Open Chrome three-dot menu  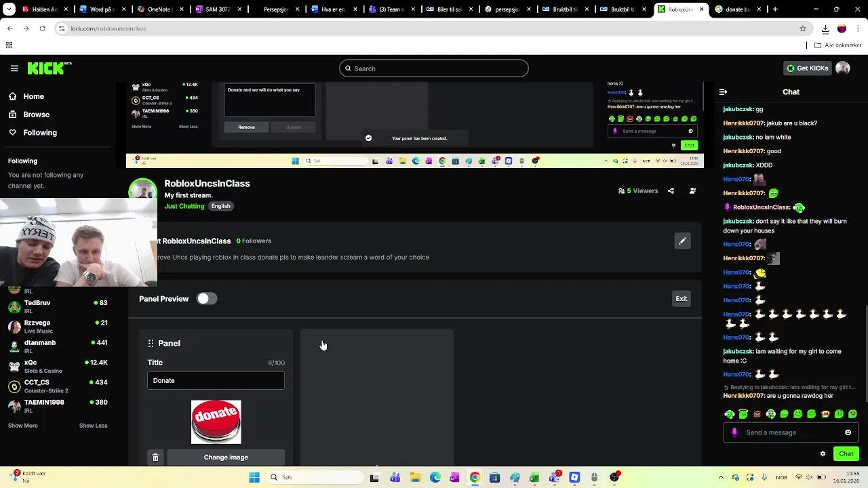(x=858, y=28)
